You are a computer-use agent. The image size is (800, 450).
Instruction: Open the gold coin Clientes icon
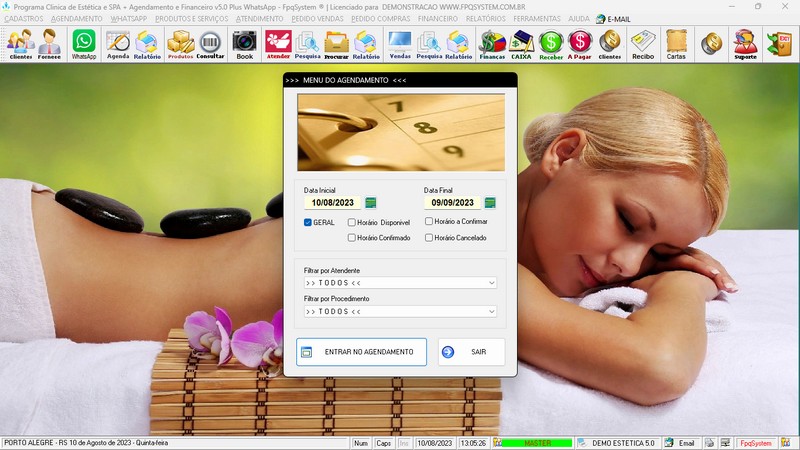pyautogui.click(x=610, y=44)
